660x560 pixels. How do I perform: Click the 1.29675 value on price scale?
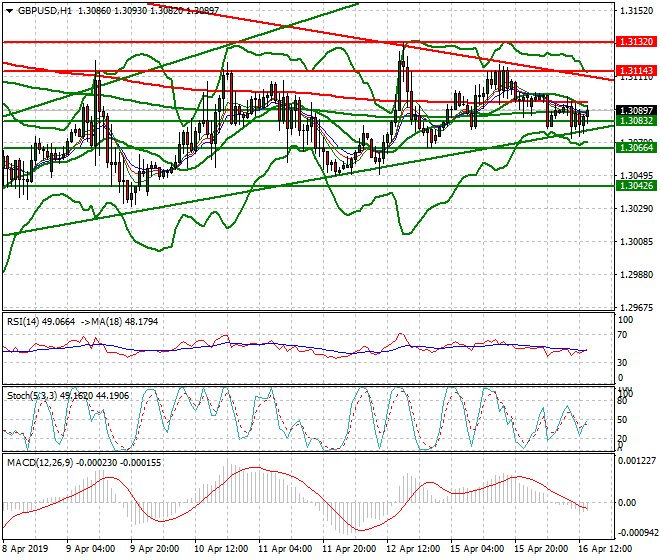[635, 308]
